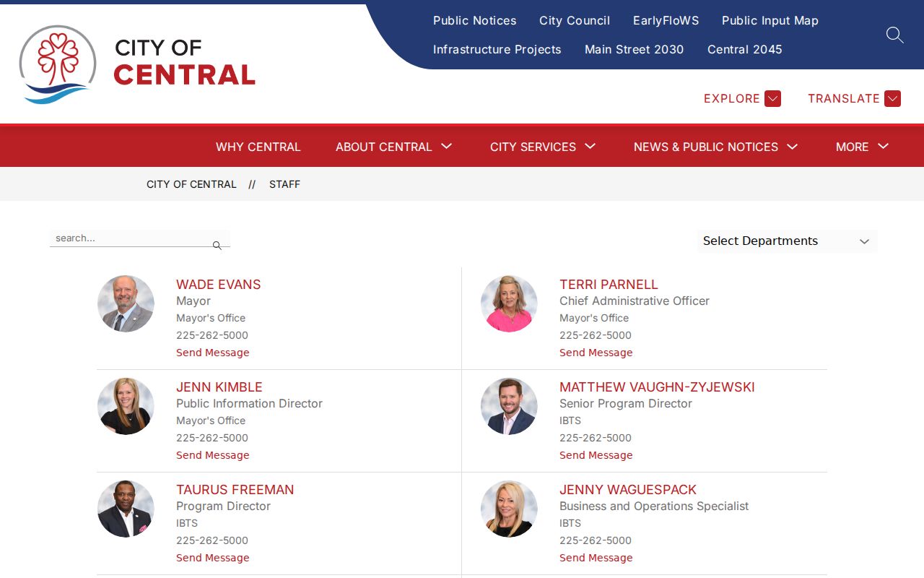Open Jenny Waguespack name link

(x=628, y=490)
